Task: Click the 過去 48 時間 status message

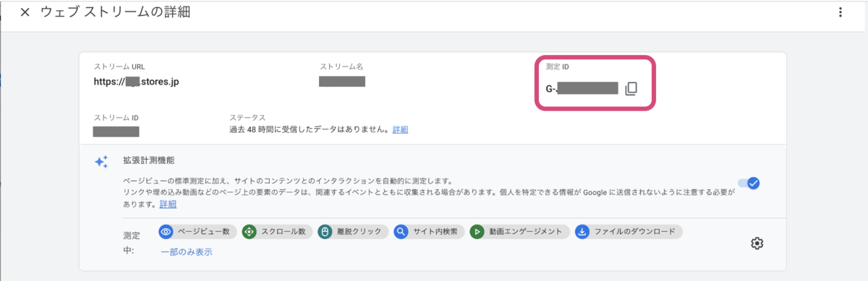Action: tap(310, 130)
